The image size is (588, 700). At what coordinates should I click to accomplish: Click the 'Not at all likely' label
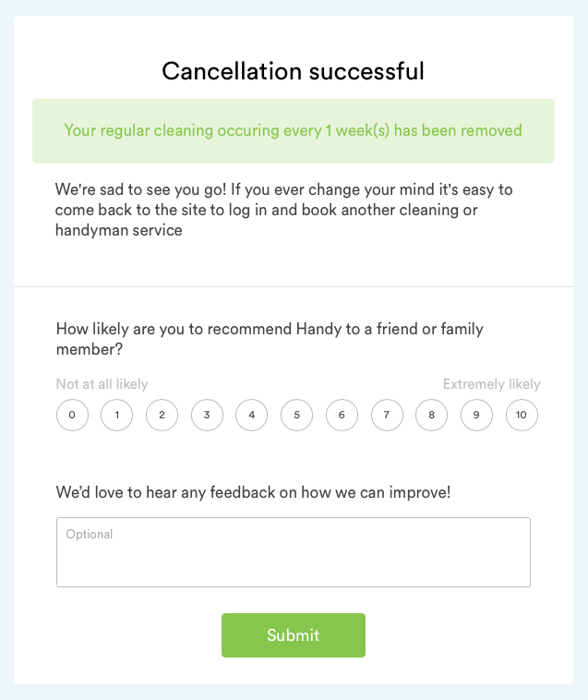click(x=102, y=384)
